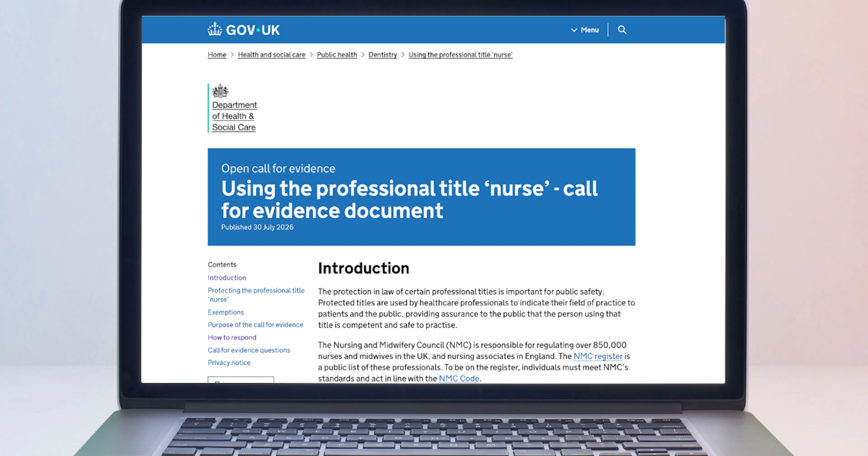Click the page title 'Using the professional title'
This screenshot has width=868, height=456.
coord(409,199)
